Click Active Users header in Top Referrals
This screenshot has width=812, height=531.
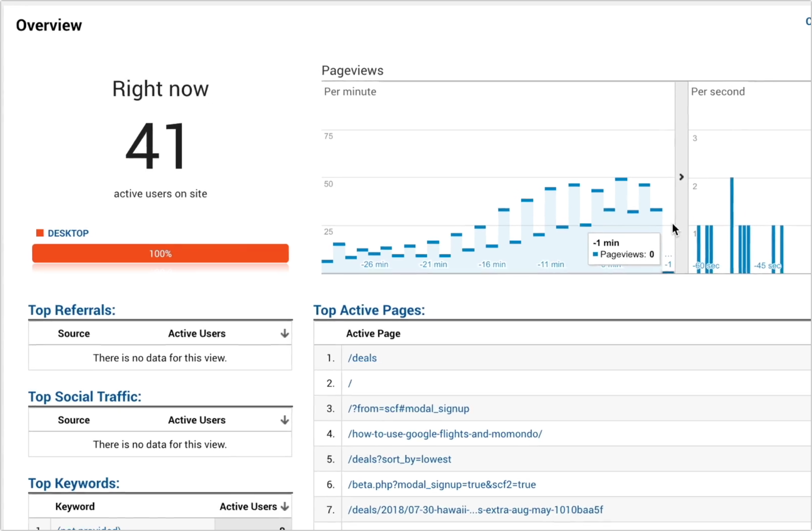197,333
